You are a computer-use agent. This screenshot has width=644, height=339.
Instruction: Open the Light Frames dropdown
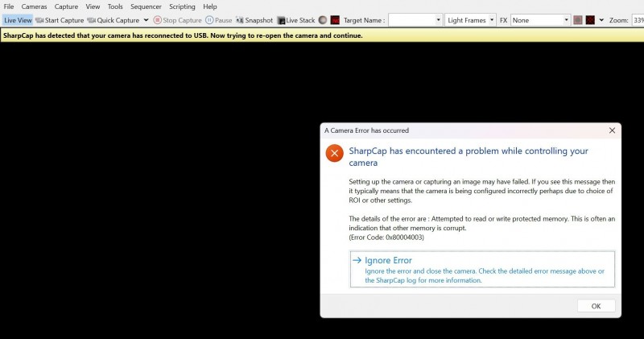pos(470,20)
